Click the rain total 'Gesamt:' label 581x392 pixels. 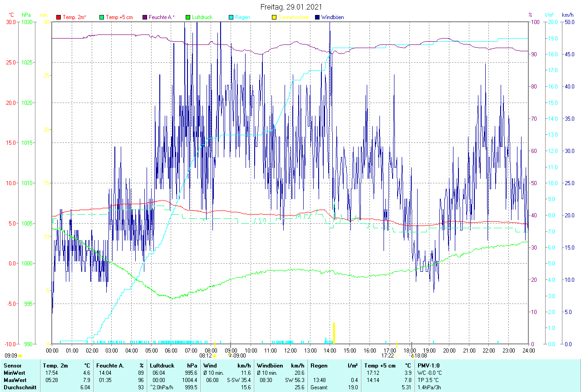[x=320, y=387]
